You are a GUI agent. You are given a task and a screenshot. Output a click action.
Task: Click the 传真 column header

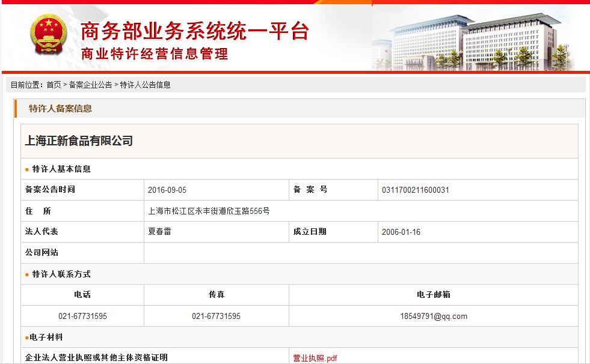[x=217, y=295]
